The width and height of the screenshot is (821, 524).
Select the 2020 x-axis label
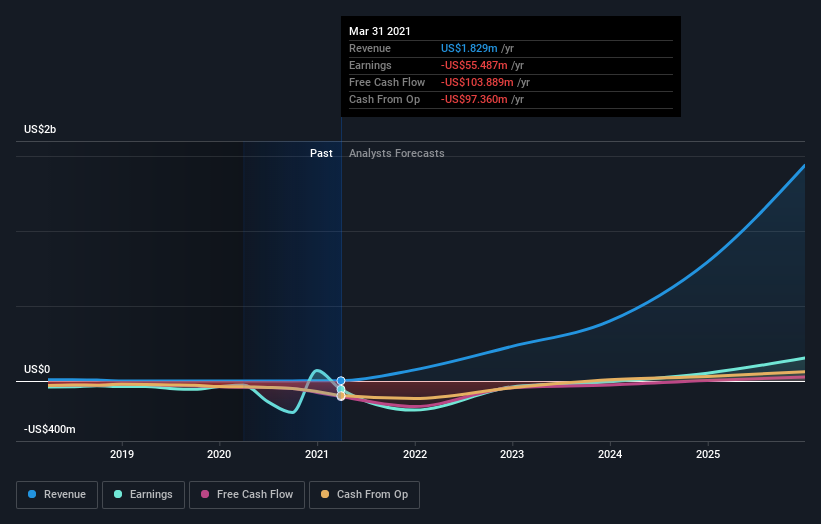219,454
